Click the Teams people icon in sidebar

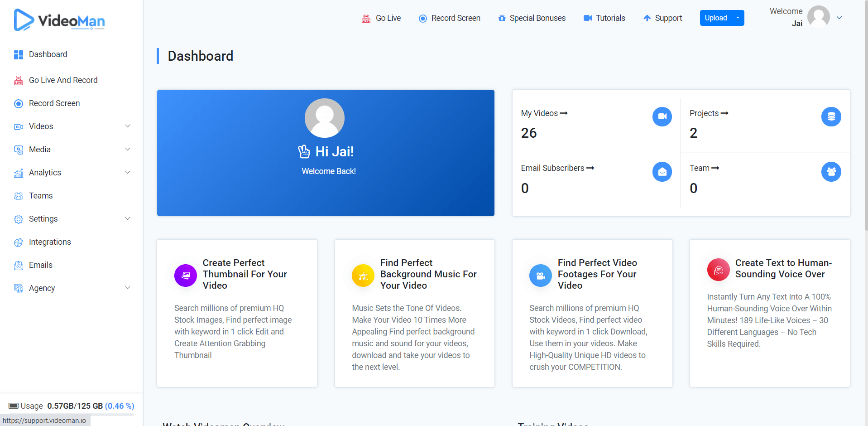19,196
